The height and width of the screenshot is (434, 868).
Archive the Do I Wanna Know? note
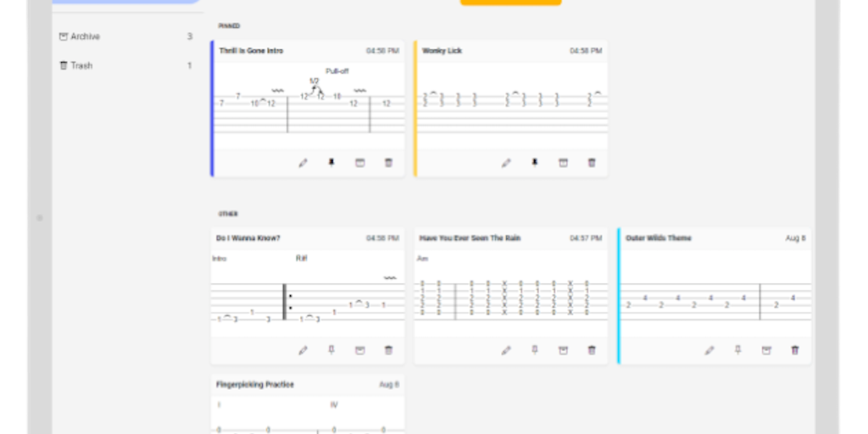coord(359,350)
